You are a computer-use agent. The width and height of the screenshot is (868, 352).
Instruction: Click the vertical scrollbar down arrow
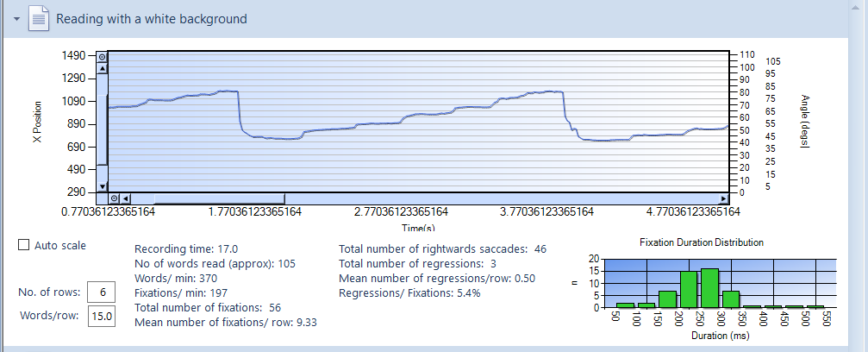coord(102,186)
